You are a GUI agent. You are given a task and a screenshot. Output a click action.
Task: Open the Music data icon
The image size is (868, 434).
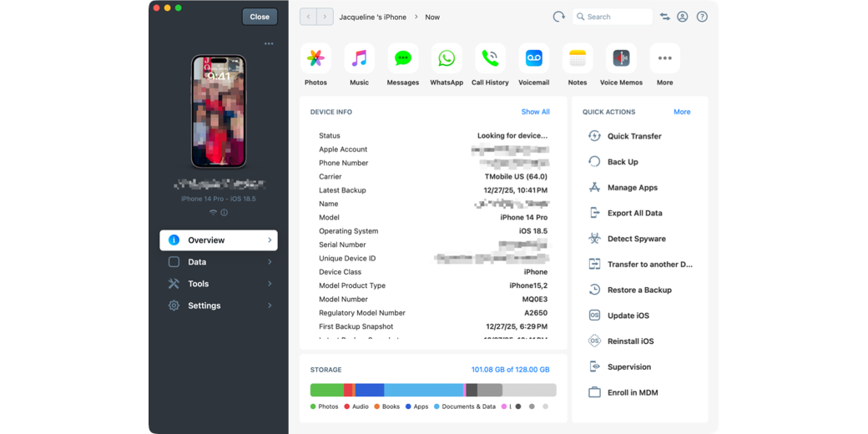click(359, 58)
